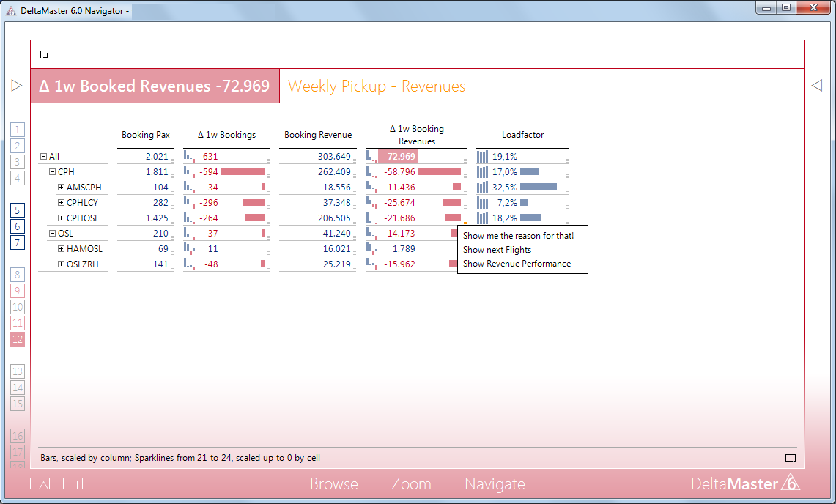Screen dimensions: 836x504
Task: Click loadfactor sparkline for AMSCPH row
Action: [x=483, y=188]
